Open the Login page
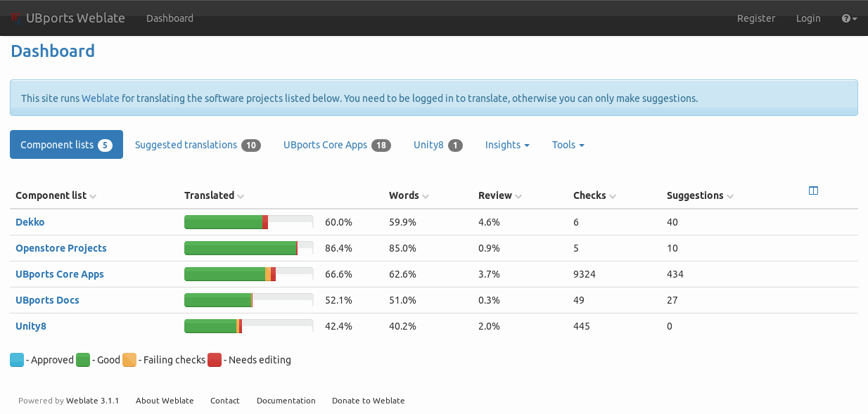The width and height of the screenshot is (868, 414). (808, 18)
